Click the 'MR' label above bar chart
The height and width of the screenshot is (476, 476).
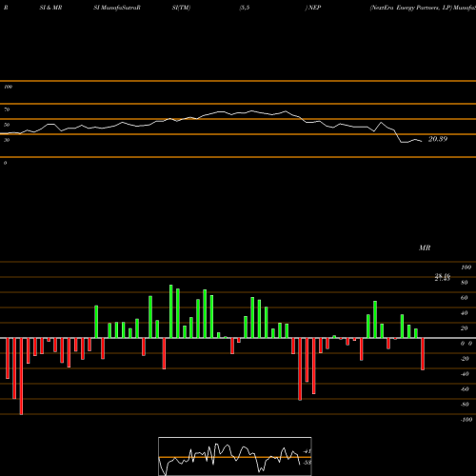[425, 248]
